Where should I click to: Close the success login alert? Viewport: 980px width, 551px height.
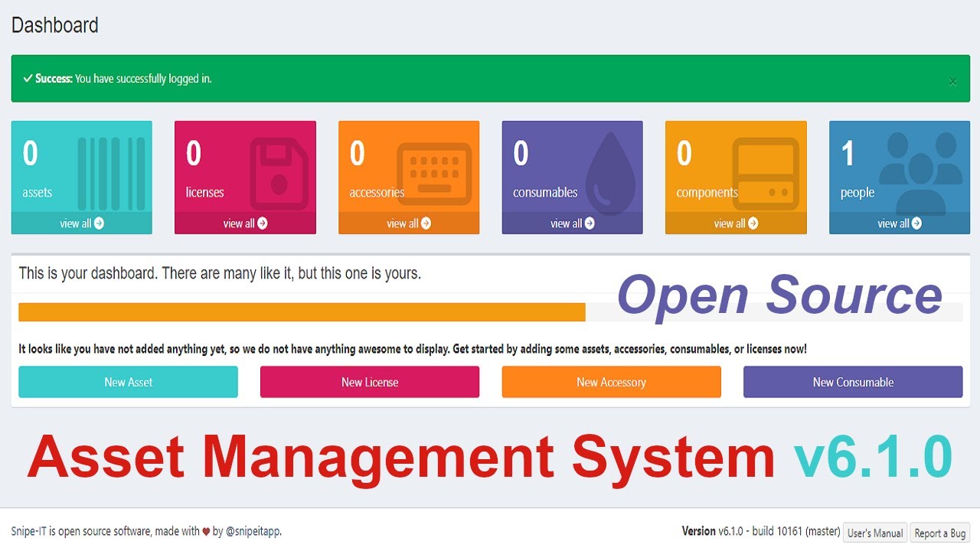point(952,82)
